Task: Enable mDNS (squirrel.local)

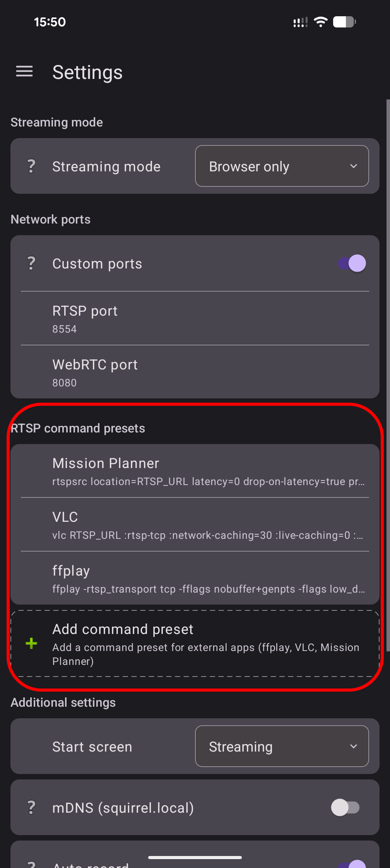Action: click(346, 808)
